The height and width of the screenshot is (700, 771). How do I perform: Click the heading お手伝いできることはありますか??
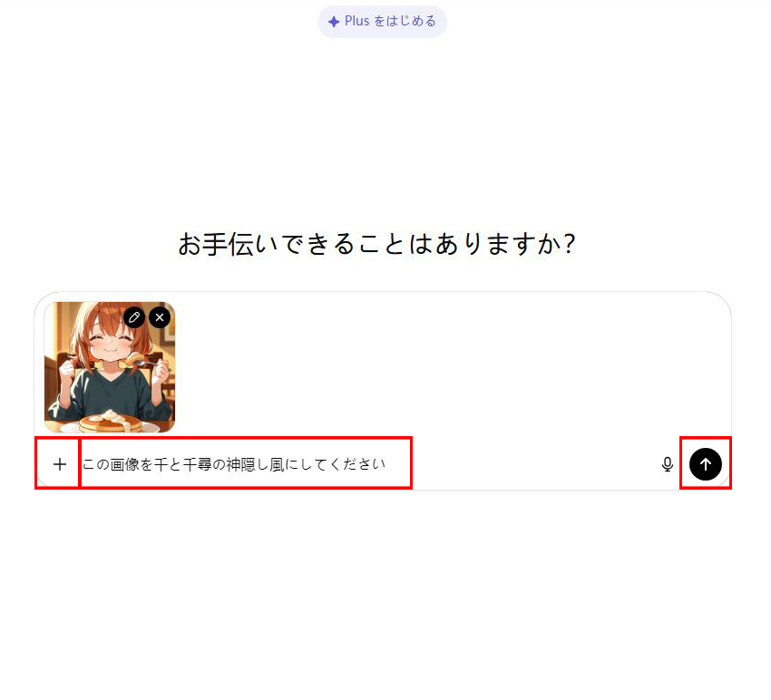click(376, 244)
